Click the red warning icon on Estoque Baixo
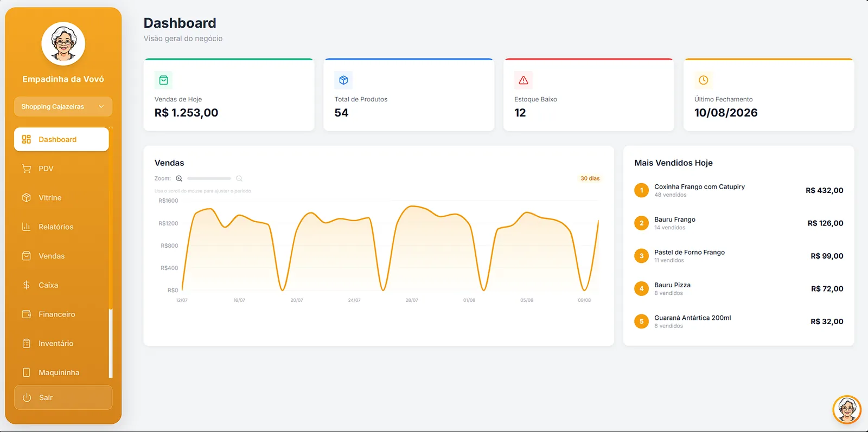This screenshot has width=868, height=432. tap(524, 80)
